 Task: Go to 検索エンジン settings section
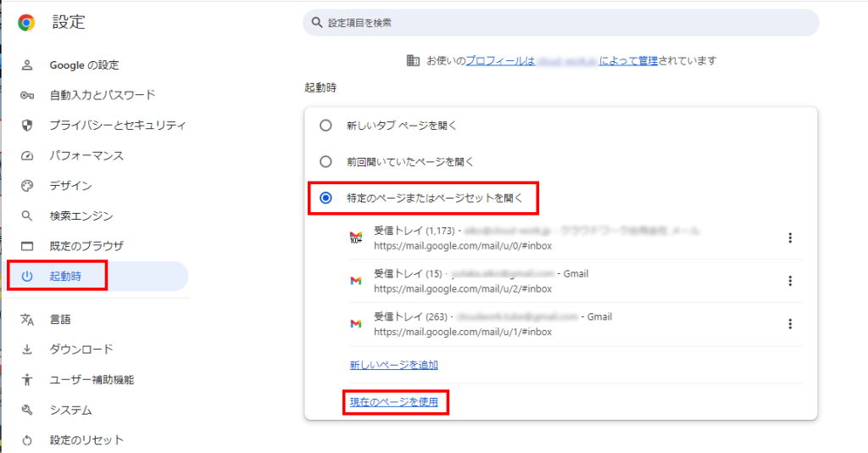point(81,216)
